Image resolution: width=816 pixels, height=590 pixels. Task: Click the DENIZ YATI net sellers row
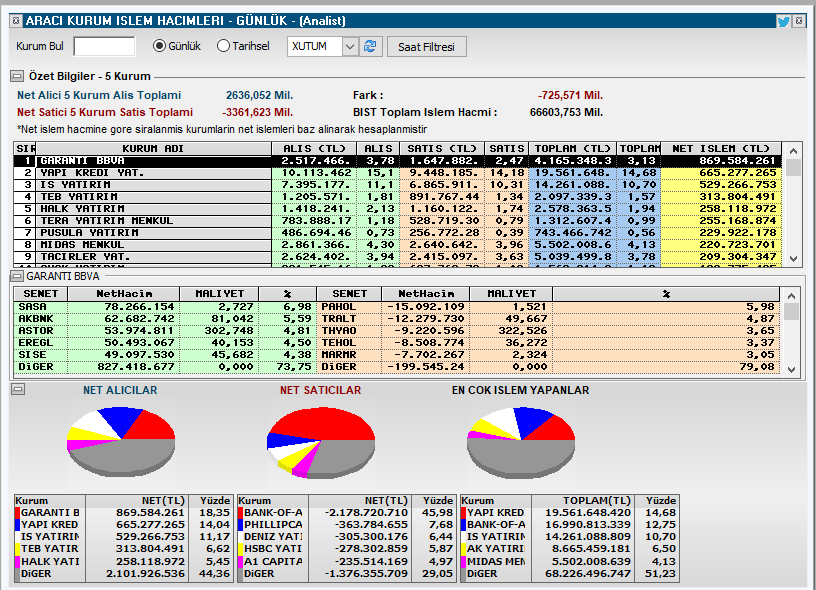[x=346, y=537]
